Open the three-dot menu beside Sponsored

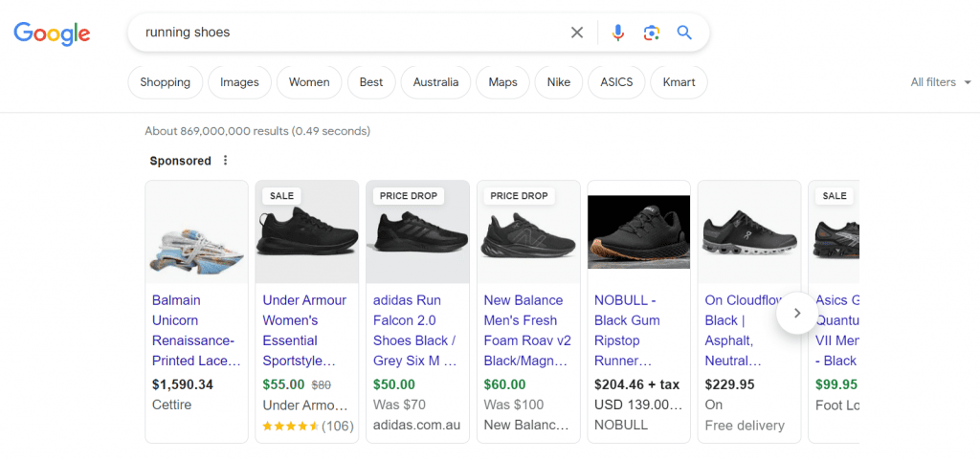click(226, 161)
